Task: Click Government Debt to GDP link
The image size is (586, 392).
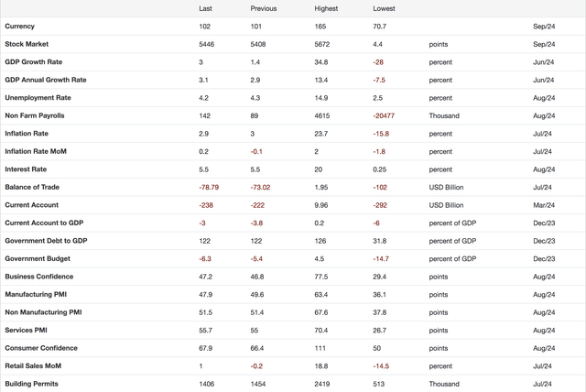Action: tap(46, 241)
